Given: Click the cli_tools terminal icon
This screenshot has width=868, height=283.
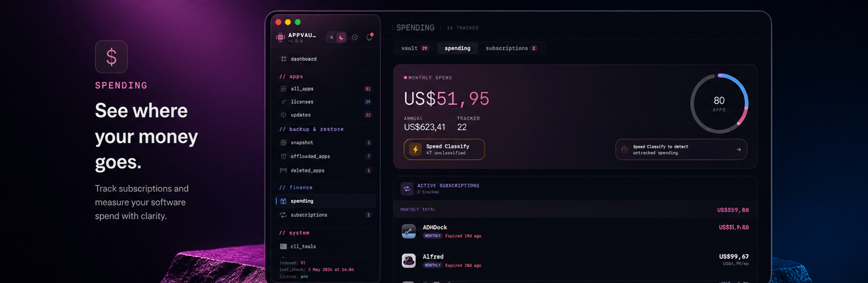Looking at the screenshot, I should coord(284,247).
